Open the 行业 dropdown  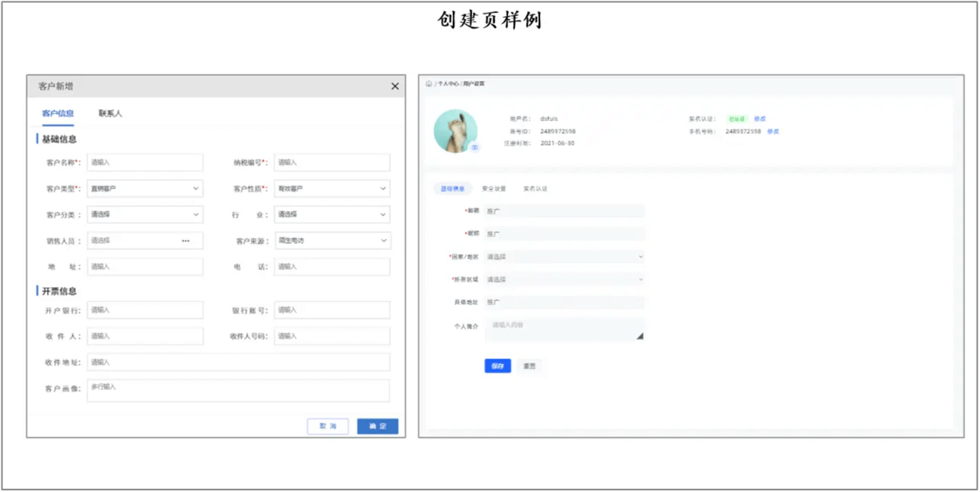pyautogui.click(x=331, y=215)
